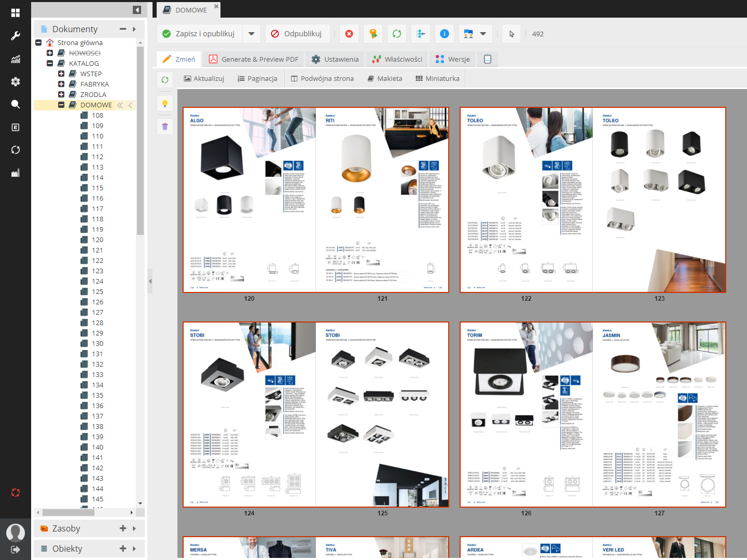The height and width of the screenshot is (560, 747).
Task: Open the Generate & Preview PDF tab
Action: [254, 59]
